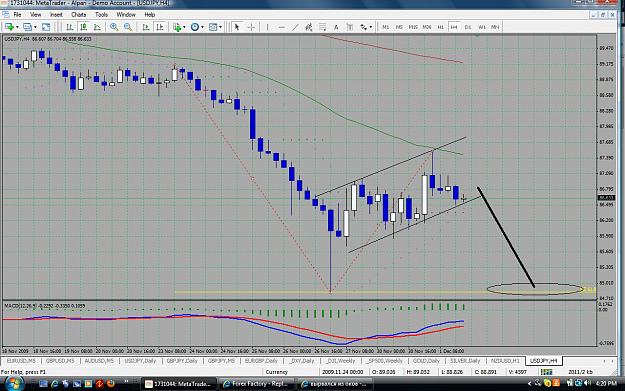Screen dimensions: 625x391
Task: Select the H4 timeframe button
Action: (454, 27)
